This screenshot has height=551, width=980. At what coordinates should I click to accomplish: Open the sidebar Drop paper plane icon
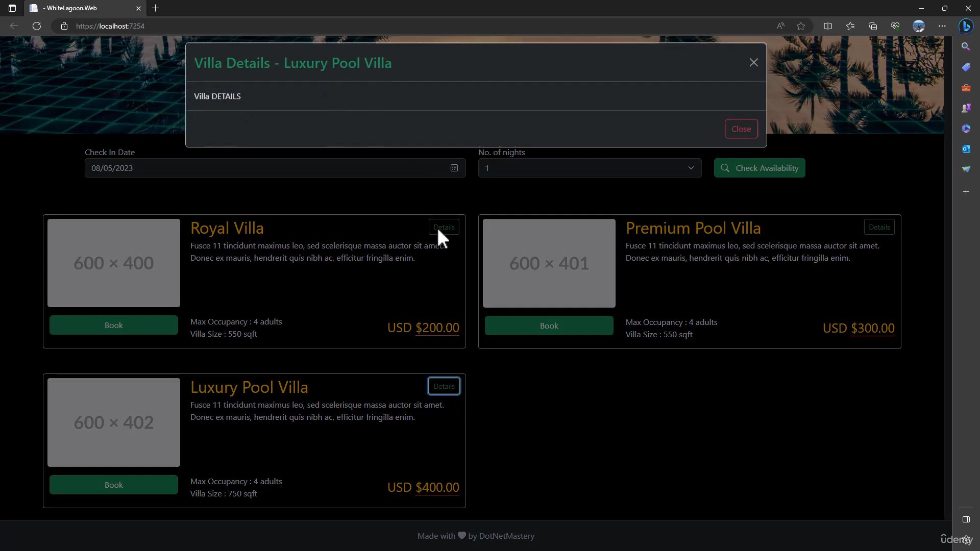pos(966,169)
